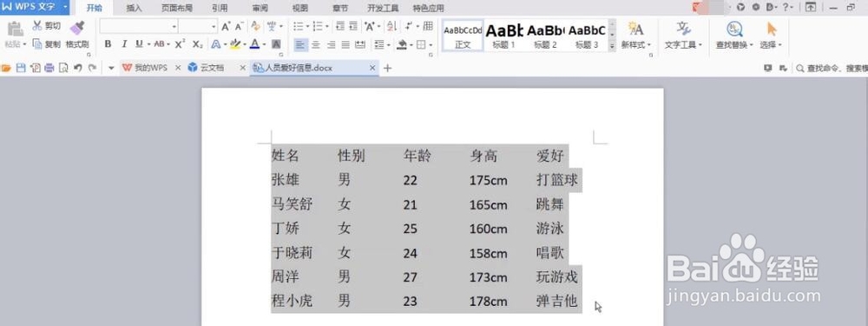Image resolution: width=868 pixels, height=326 pixels.
Task: Click the print icon in quick toolbar
Action: (x=49, y=68)
